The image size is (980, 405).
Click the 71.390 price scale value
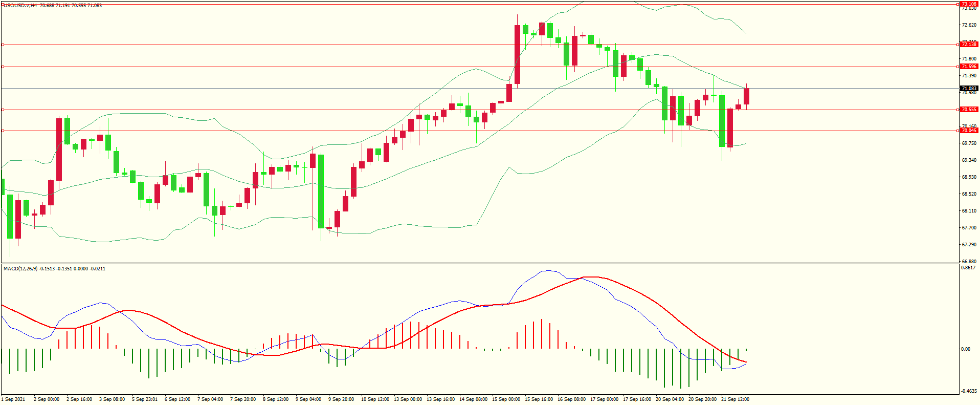coord(969,76)
